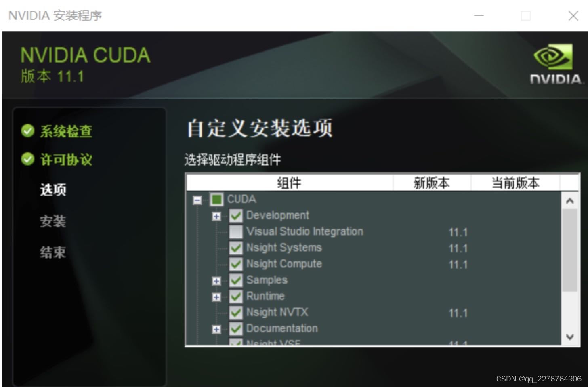This screenshot has height=387, width=588.
Task: Click the 安装 step in sidebar
Action: [x=53, y=221]
